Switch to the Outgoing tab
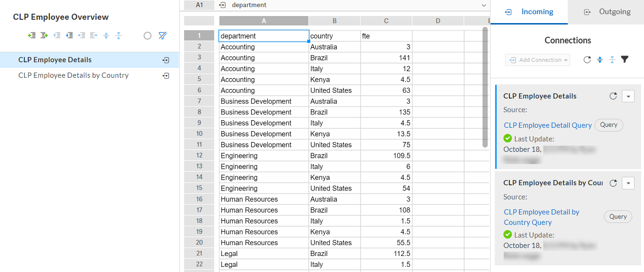Screen dimensions: 644x272 tap(606, 12)
